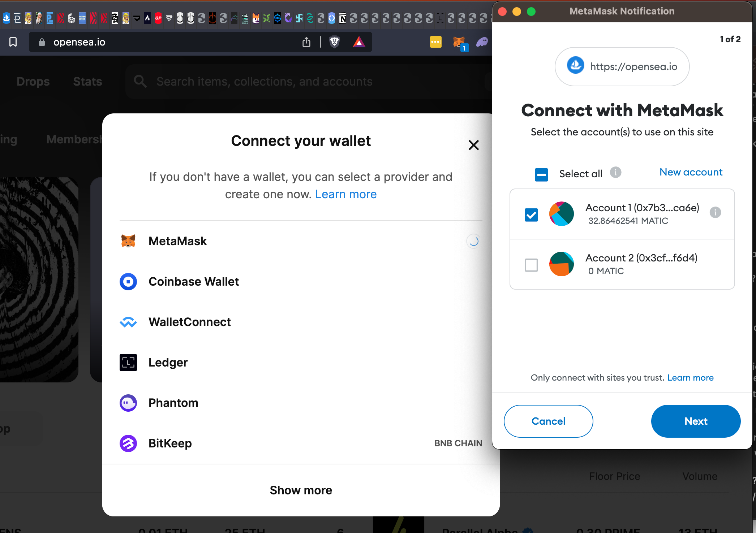Click Learn more link in MetaMask popup
The height and width of the screenshot is (533, 756).
pos(690,378)
